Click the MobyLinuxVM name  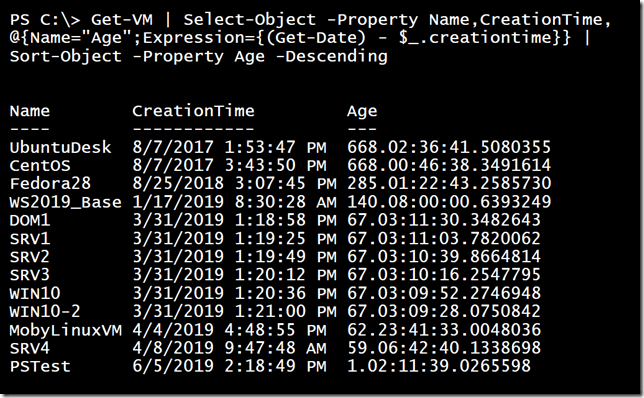[66, 330]
